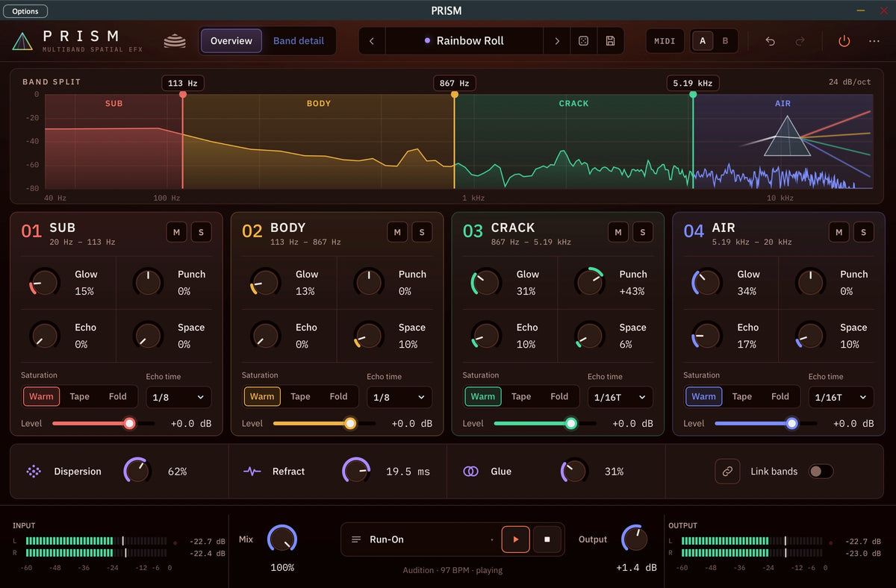
Task: Open the Run-On audition clip selector
Action: pyautogui.click(x=423, y=539)
